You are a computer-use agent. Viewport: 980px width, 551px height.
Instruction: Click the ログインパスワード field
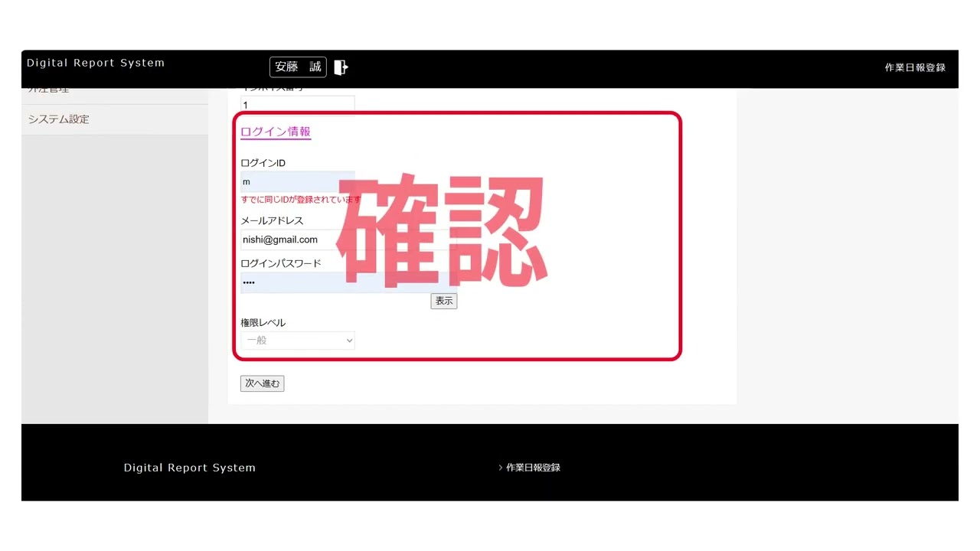[348, 282]
